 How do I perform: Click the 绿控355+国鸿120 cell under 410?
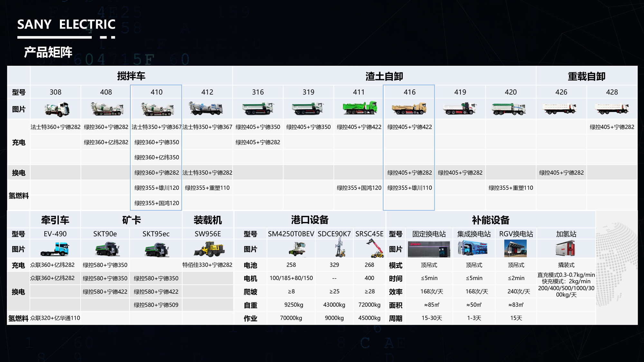156,203
